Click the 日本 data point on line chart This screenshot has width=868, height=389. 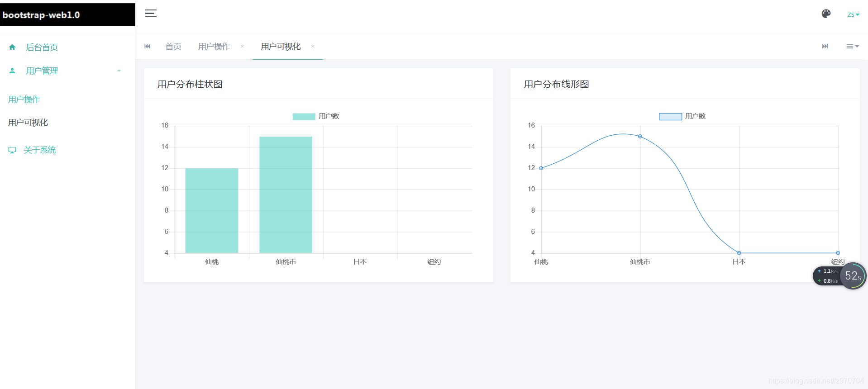(x=739, y=253)
